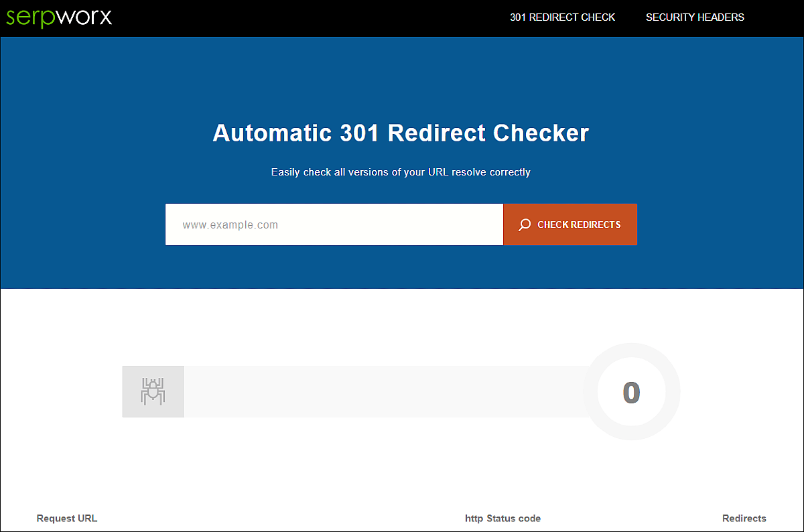Click the magnifier icon in Check Redirects
The width and height of the screenshot is (804, 532).
point(525,225)
